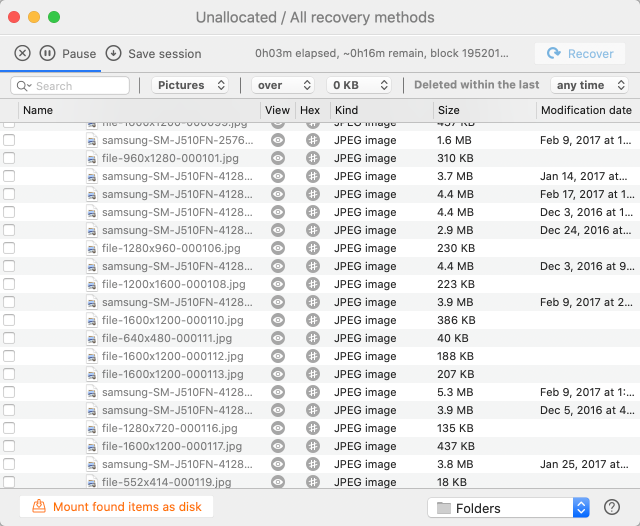The width and height of the screenshot is (640, 526).
Task: Sort by the Size column header
Action: pyautogui.click(x=484, y=110)
